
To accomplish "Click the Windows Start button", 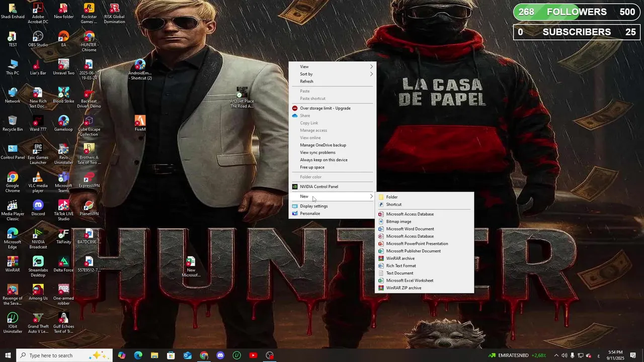I will coord(8,355).
